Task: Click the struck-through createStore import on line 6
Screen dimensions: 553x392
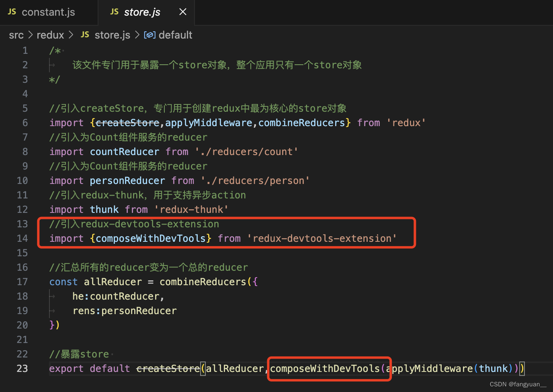Action: [127, 123]
